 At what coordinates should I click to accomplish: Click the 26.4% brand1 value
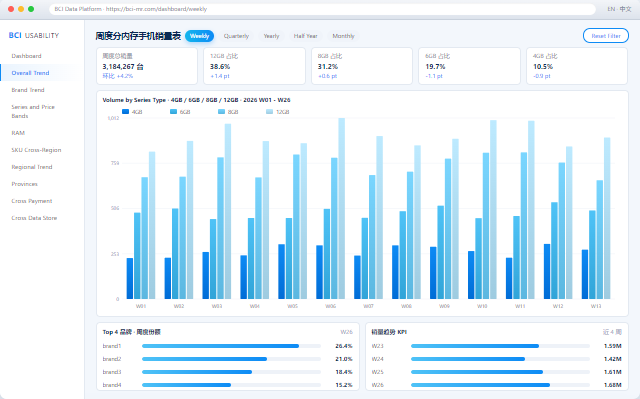point(344,346)
